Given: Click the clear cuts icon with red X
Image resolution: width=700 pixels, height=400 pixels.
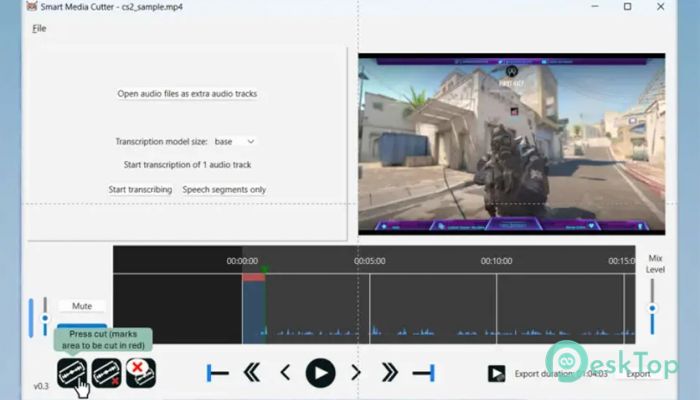Looking at the screenshot, I should [x=140, y=373].
